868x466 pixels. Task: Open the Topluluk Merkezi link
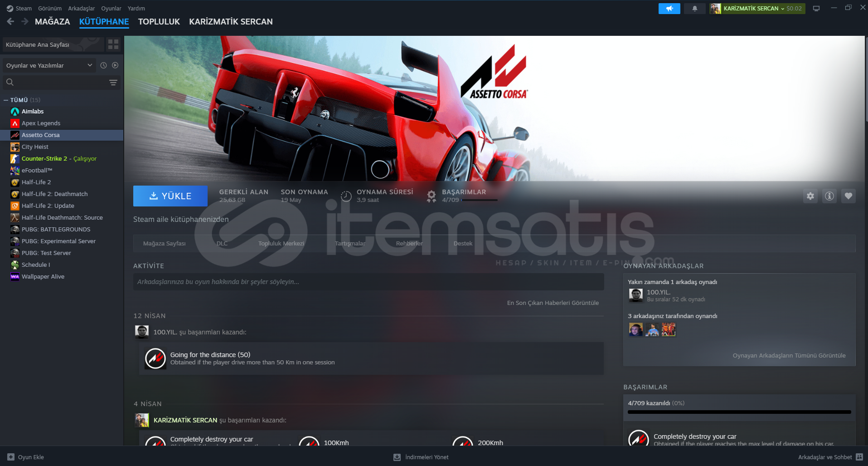281,243
